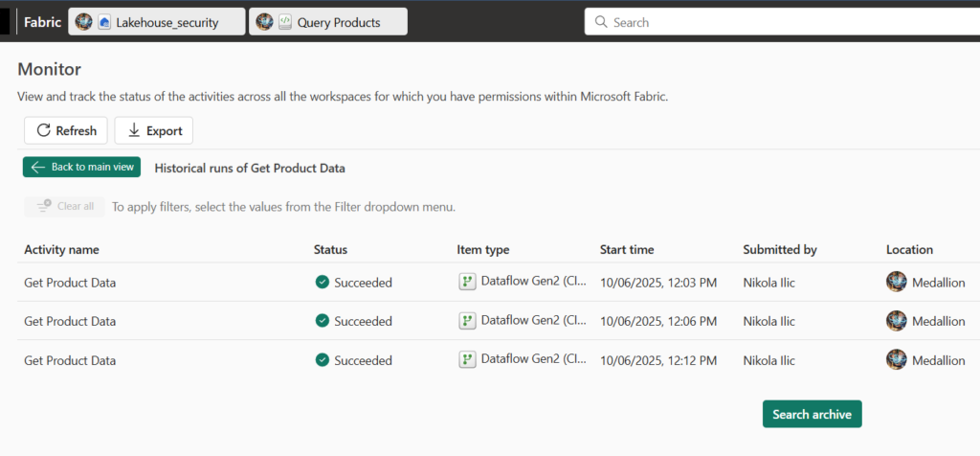Image resolution: width=980 pixels, height=456 pixels.
Task: Sort by the Status column header
Action: tap(330, 249)
